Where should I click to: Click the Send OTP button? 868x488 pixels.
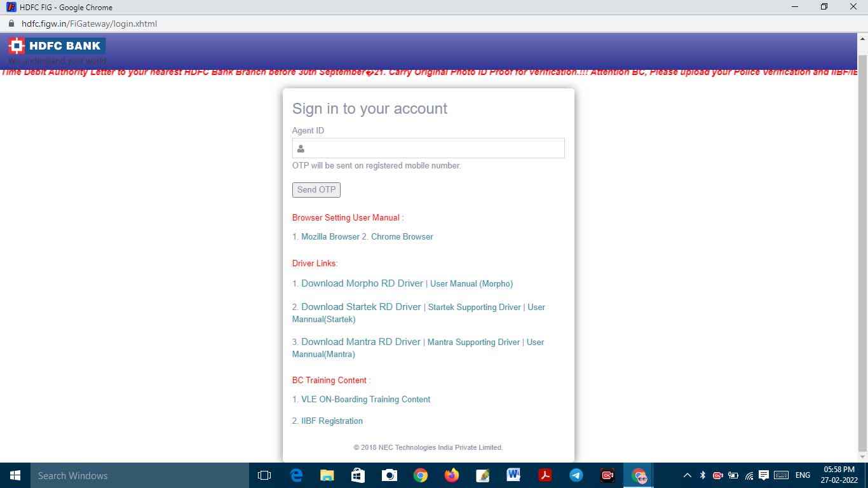click(316, 189)
